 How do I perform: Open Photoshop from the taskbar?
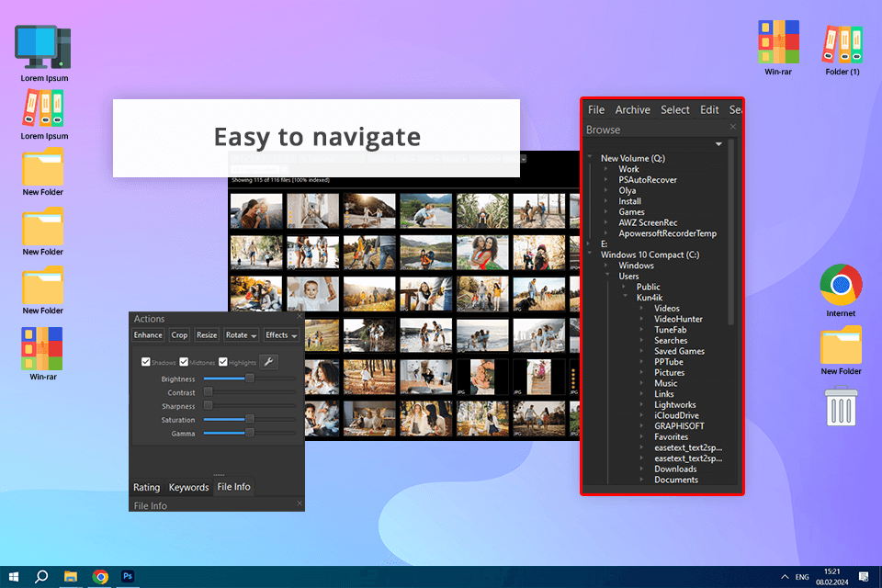(x=128, y=576)
